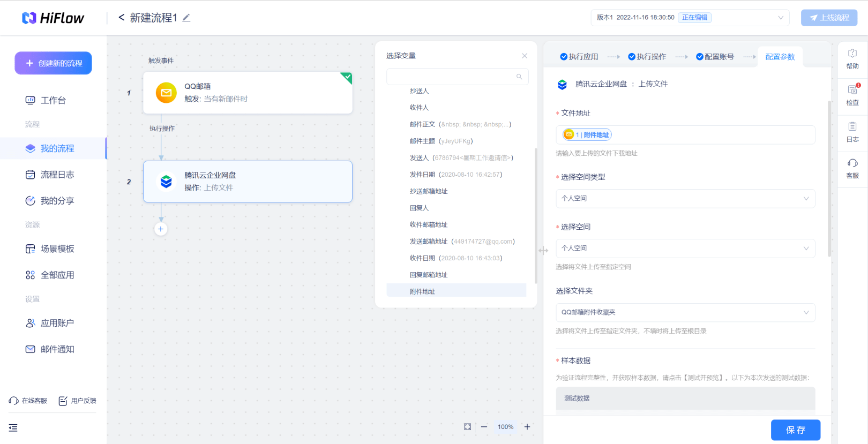
Task: Go to 配置账号 step
Action: [x=715, y=57]
